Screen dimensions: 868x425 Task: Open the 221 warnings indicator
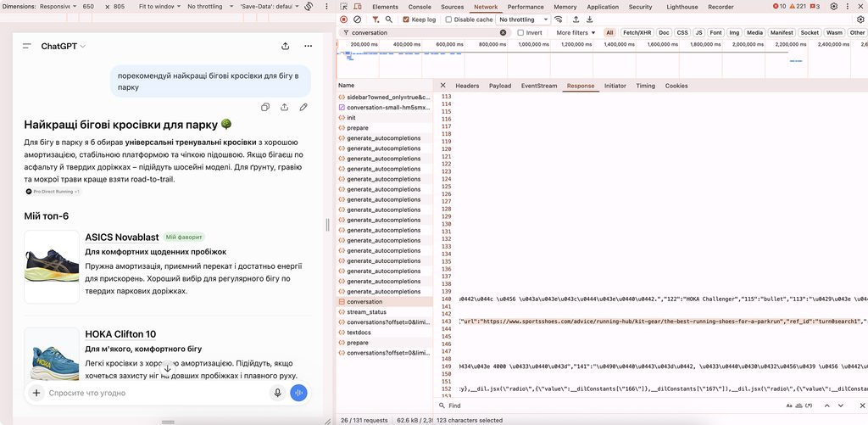[x=797, y=7]
